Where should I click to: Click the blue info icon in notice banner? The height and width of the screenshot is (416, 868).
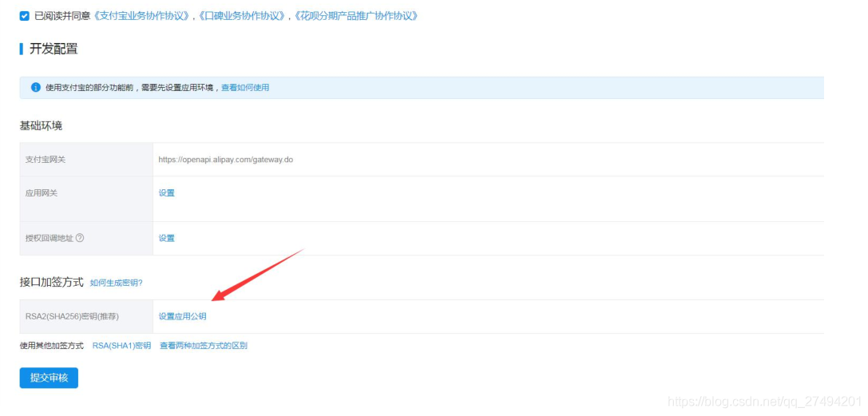pyautogui.click(x=35, y=87)
